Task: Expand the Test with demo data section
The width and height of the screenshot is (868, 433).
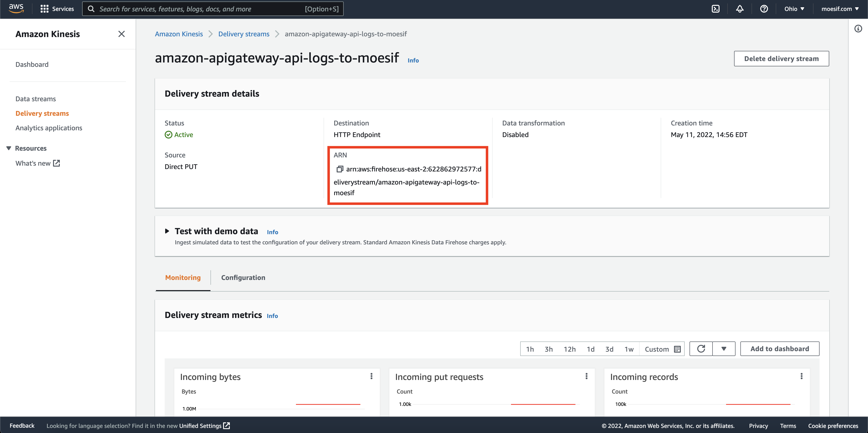Action: pos(167,231)
